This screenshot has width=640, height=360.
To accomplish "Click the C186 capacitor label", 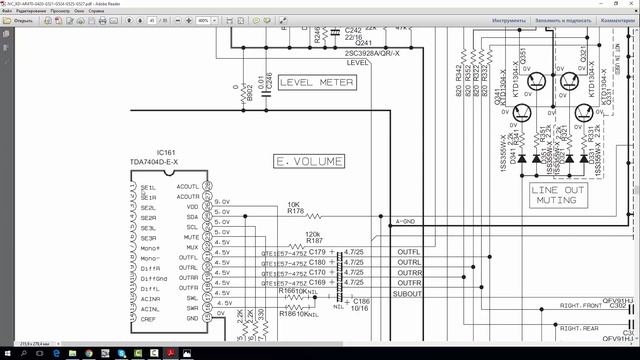I will 362,302.
